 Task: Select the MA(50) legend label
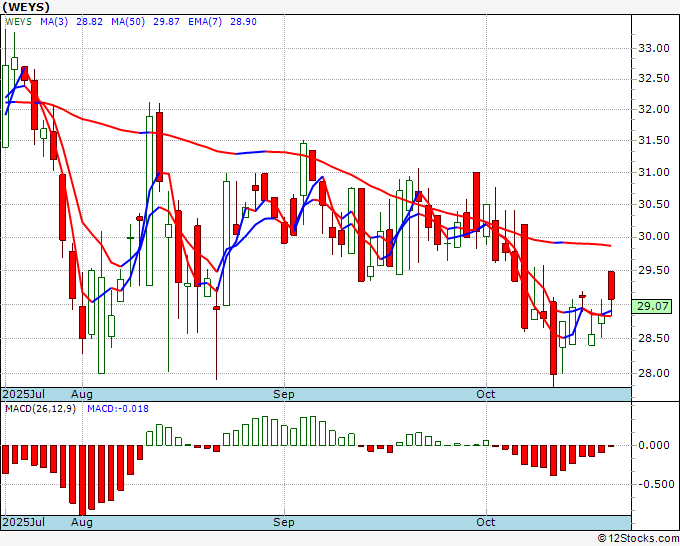(x=128, y=22)
